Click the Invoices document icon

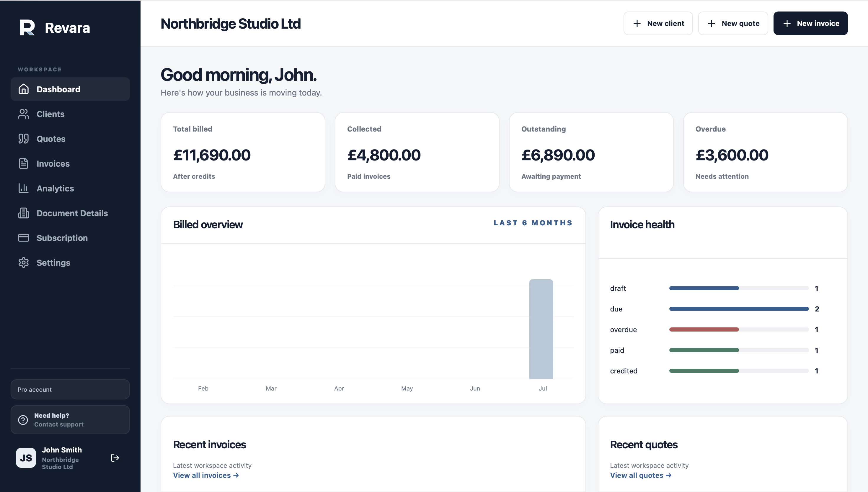[23, 163]
